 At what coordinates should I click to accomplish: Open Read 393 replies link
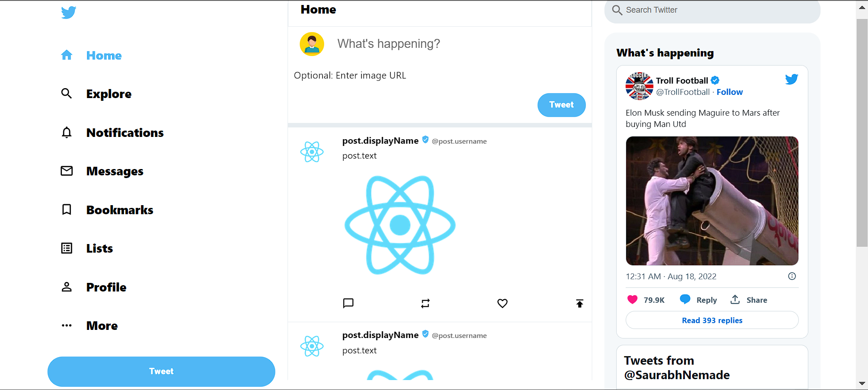pos(712,320)
